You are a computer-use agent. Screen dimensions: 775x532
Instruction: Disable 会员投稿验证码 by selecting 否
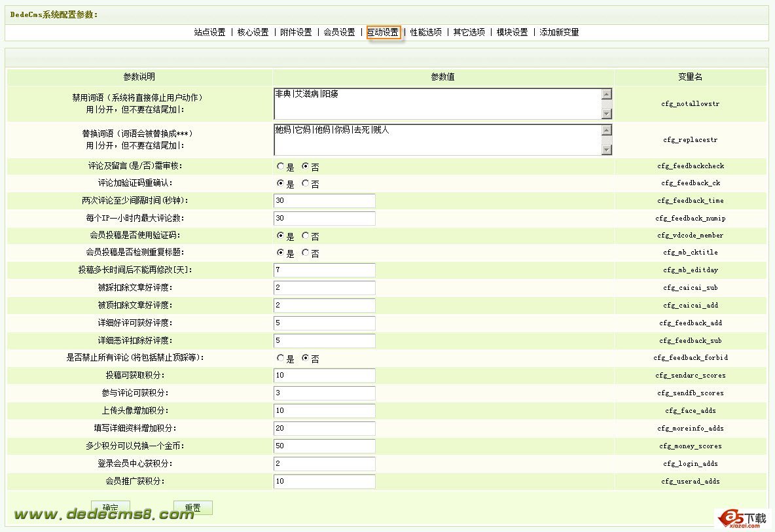[305, 236]
